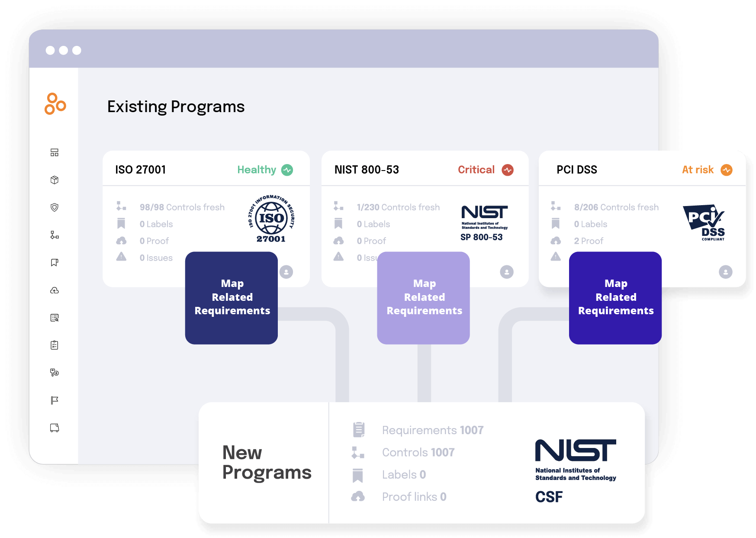Image resolution: width=756 pixels, height=538 pixels.
Task: Click the red Critical pulse status icon
Action: coord(508,170)
